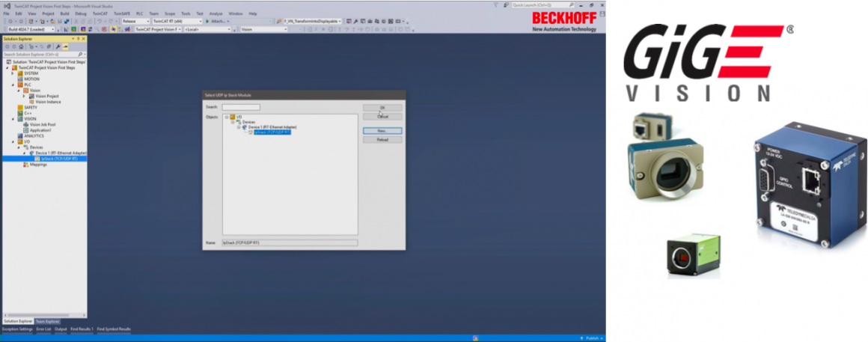Click OK in Select UDP Ip Stack dialog
868x342 pixels.
coord(382,107)
